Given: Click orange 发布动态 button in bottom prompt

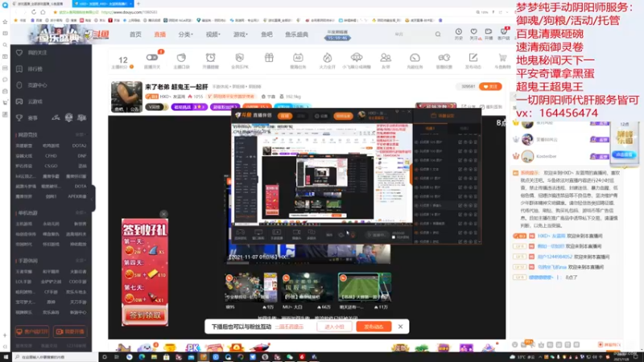Looking at the screenshot, I should click(x=374, y=327).
